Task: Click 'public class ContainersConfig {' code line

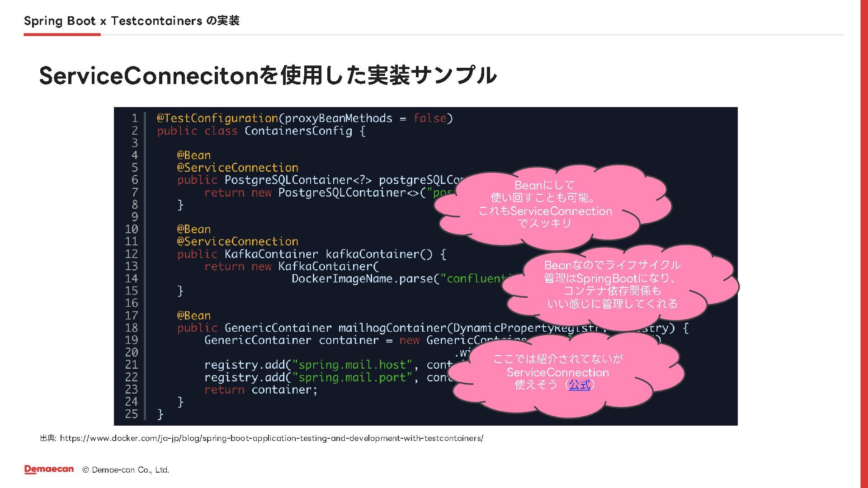Action: [261, 131]
